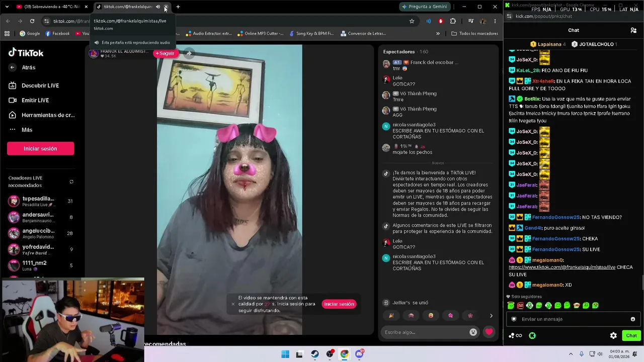Send a heart like in TikTok chat
Screen dimensions: 644x362
click(489, 332)
